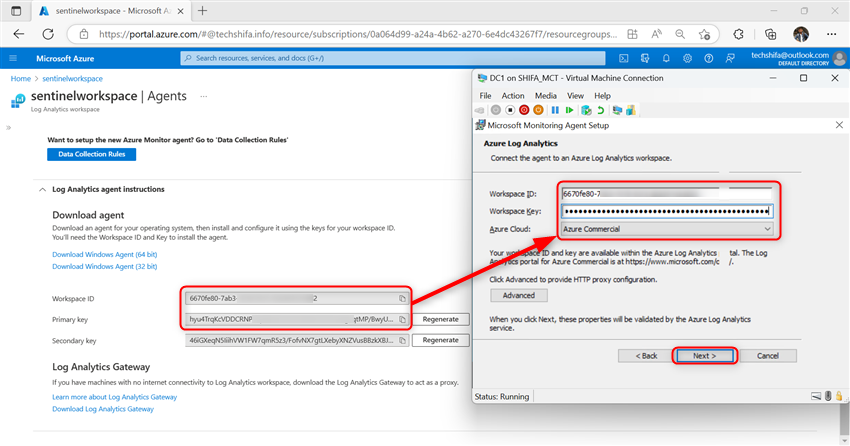Open View menu in VM Connection
850x446 pixels.
tap(575, 95)
